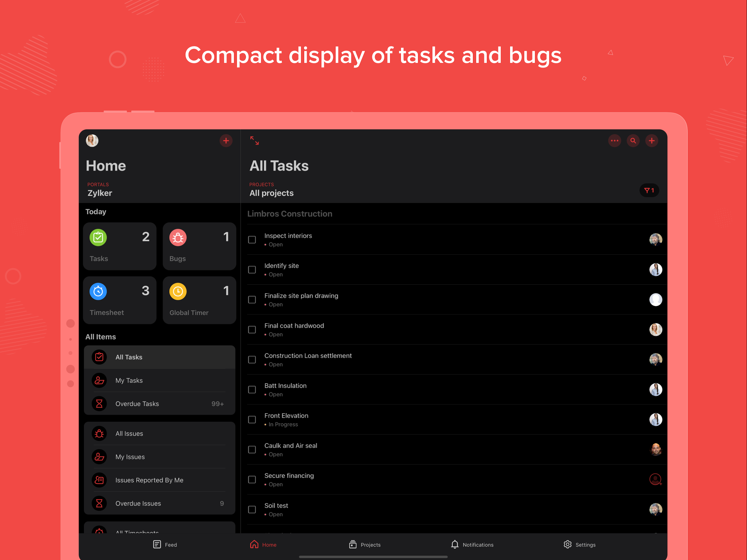Screen dimensions: 747x560
Task: Select the Overdue Issues hourglass icon
Action: click(99, 503)
